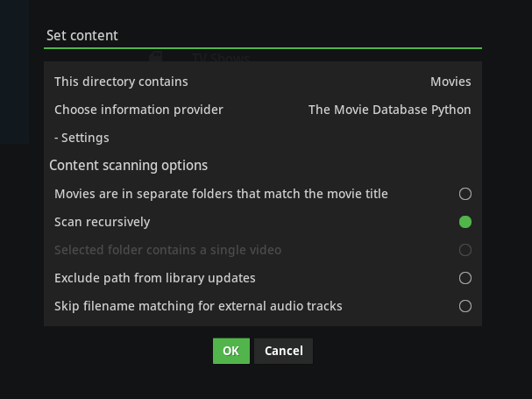The image size is (532, 399).
Task: Select 'Exclude path from library updates' text
Action: [154, 278]
